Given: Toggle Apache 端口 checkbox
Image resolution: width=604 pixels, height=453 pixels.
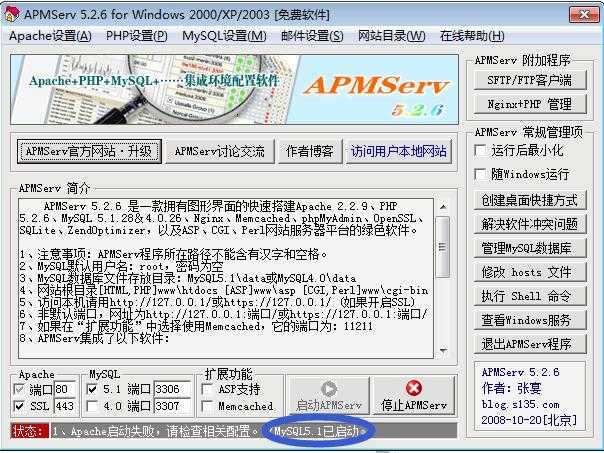Looking at the screenshot, I should click(19, 389).
